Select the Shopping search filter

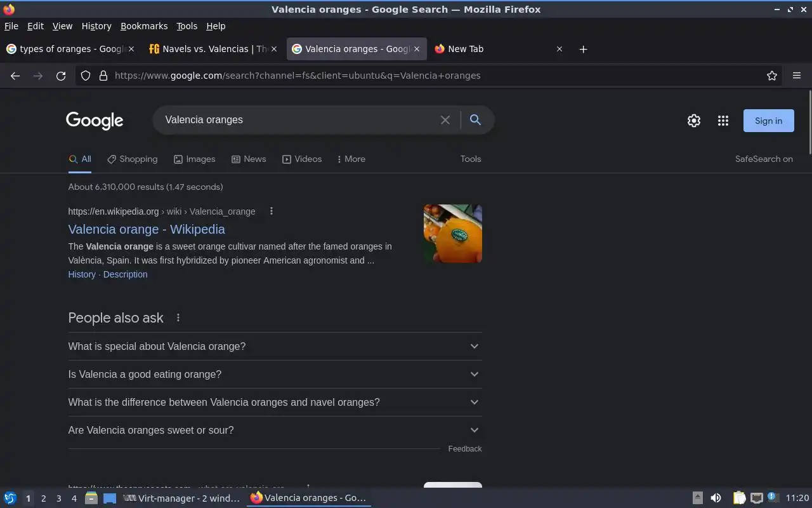tap(132, 159)
